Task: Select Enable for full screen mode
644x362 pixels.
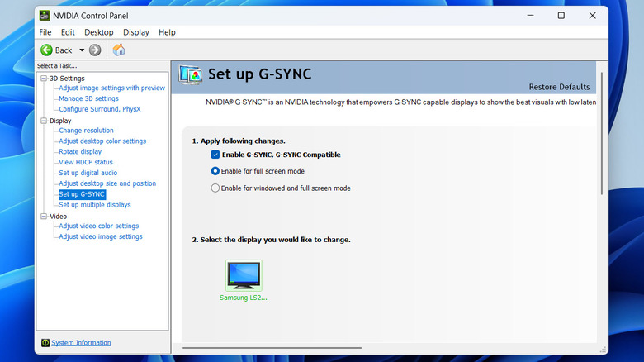Action: tap(215, 171)
